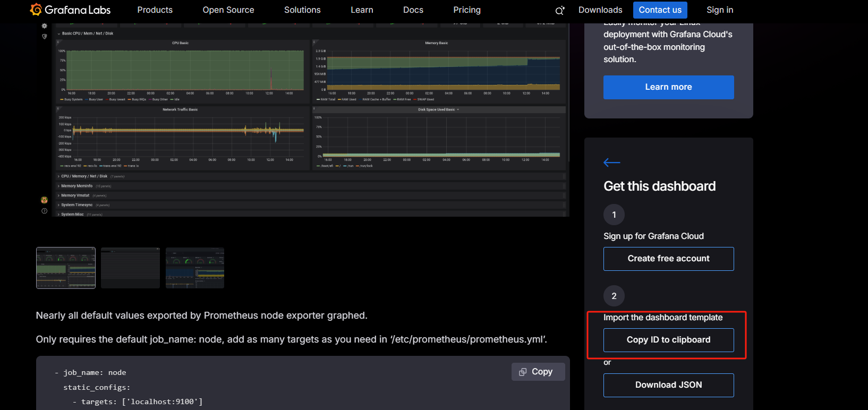
Task: Click the Network Traffic Basic panel title
Action: [x=180, y=109]
